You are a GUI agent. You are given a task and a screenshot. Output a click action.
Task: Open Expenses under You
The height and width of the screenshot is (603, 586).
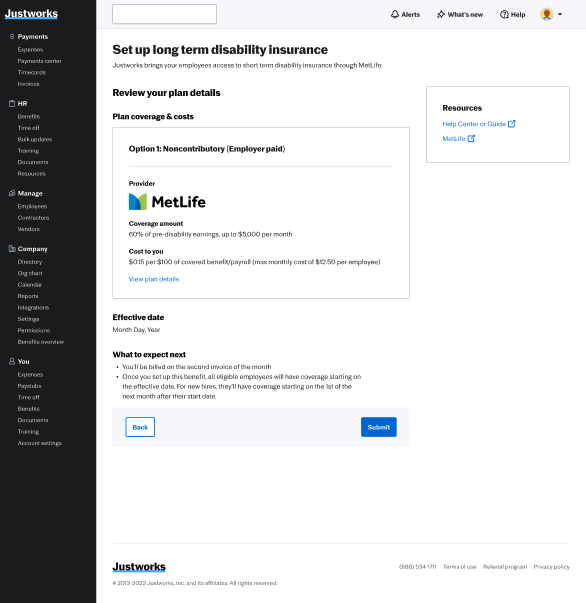coord(30,375)
